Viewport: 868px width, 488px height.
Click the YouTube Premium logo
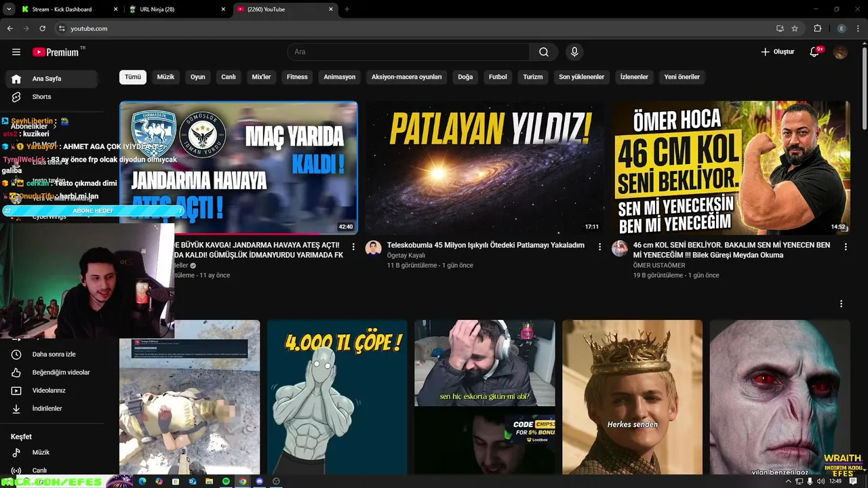[x=56, y=52]
